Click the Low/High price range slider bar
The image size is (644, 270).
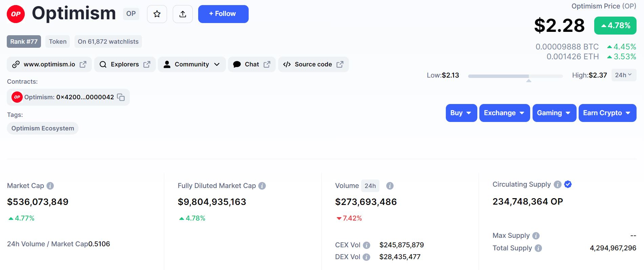click(x=515, y=76)
